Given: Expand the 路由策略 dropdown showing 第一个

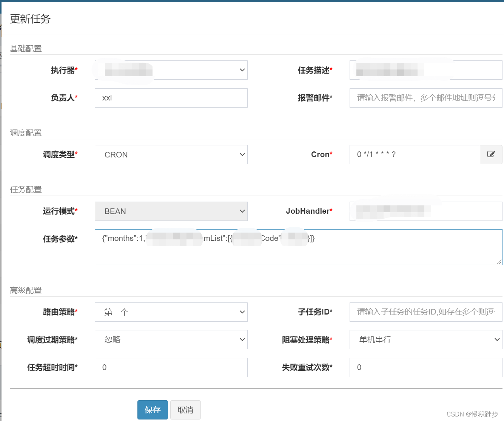Looking at the screenshot, I should tap(171, 312).
